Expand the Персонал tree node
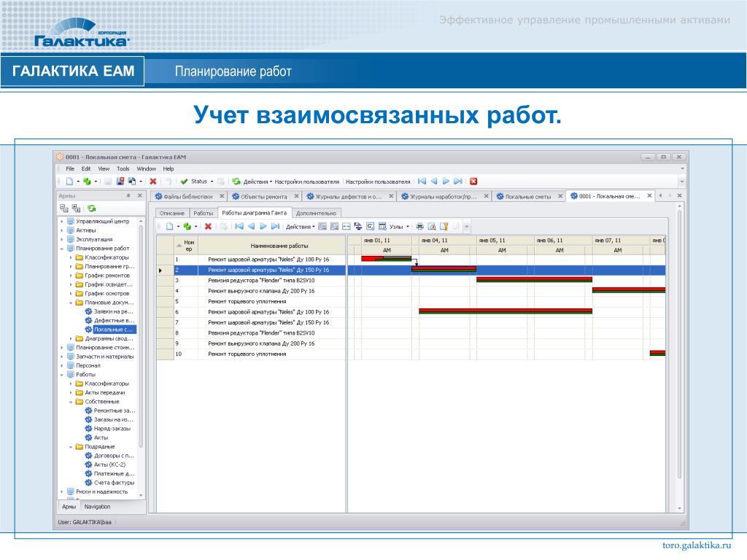Screen dimensions: 747x560 point(62,366)
